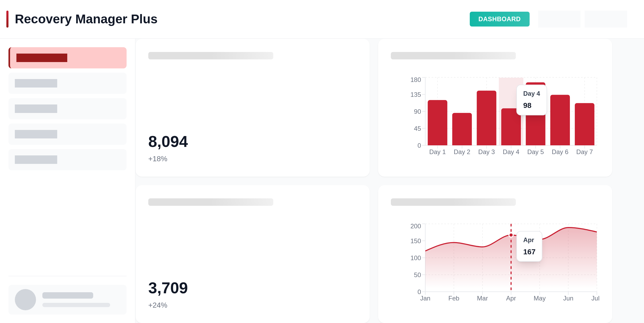
Task: Click the Day 2 bar
Action: [462, 129]
